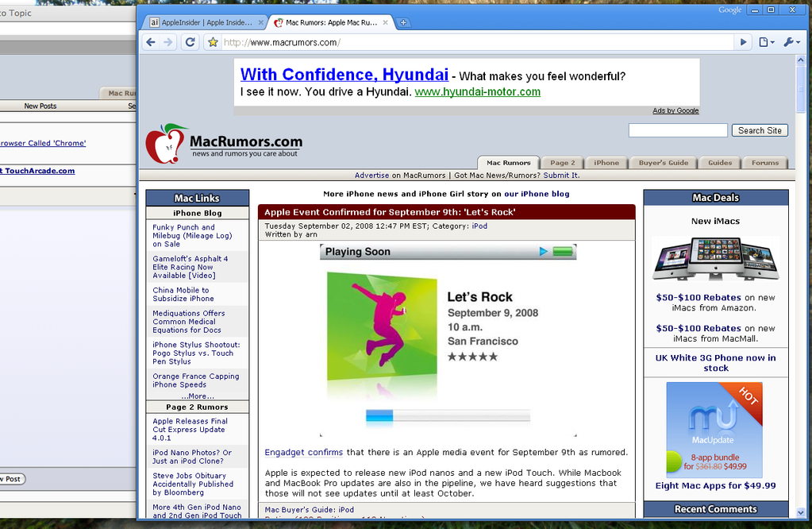Open the Amazon $50-$100 Rebates link
Screen dimensions: 812x529
(x=698, y=297)
